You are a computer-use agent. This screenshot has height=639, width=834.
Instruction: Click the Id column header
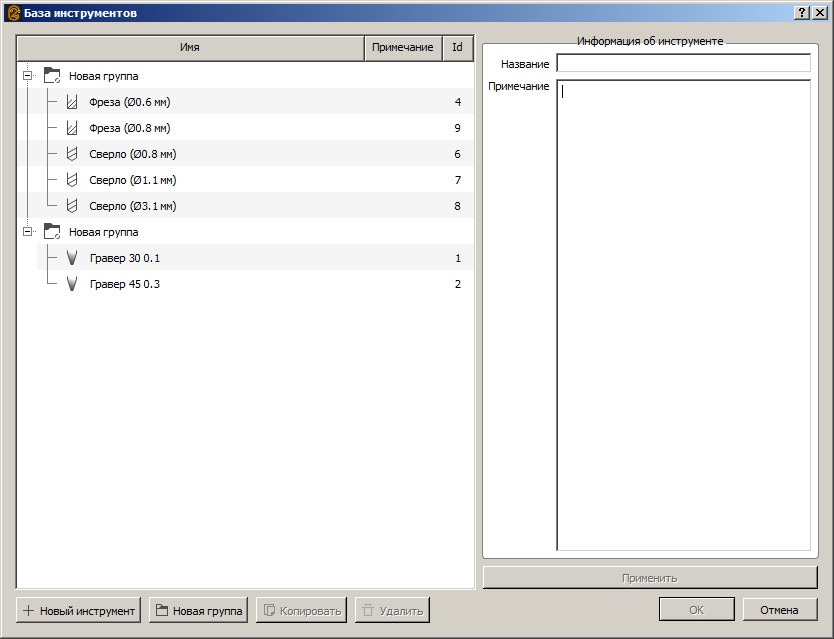(457, 48)
